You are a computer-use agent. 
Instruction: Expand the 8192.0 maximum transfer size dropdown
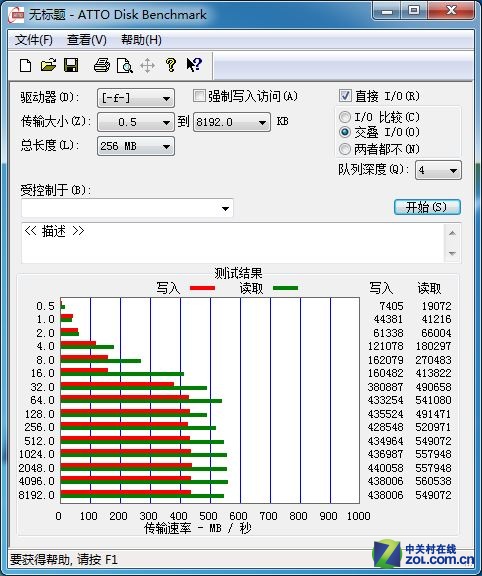point(232,122)
